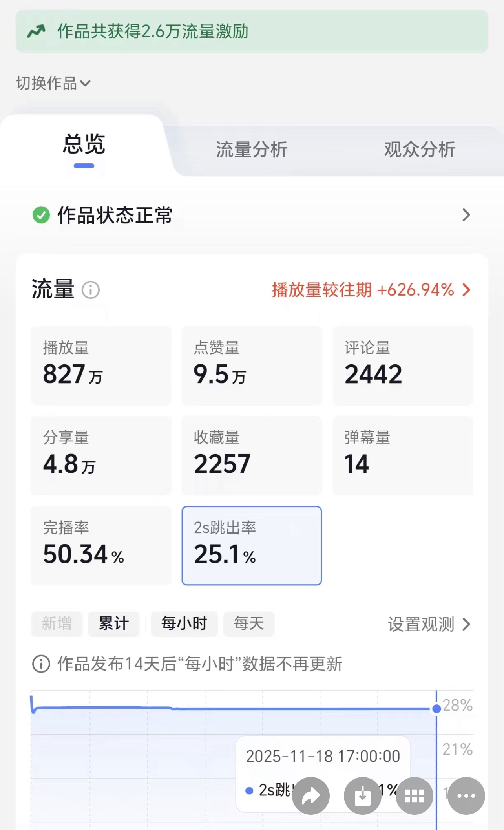
Task: Tap the green trending arrow icon
Action: 37,31
